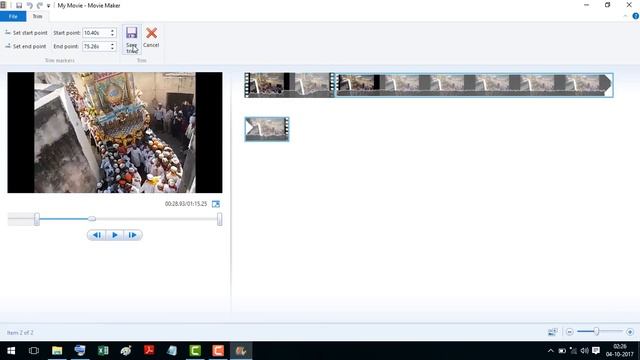Screen dimensions: 640x360
Task: Open Customize Quick Access Toolbar dropdown
Action: [x=48, y=6]
